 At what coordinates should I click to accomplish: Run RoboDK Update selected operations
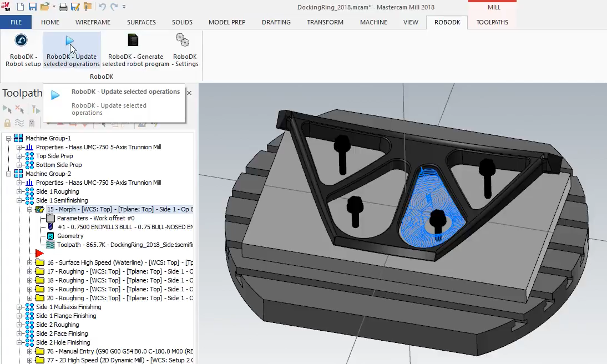72,50
